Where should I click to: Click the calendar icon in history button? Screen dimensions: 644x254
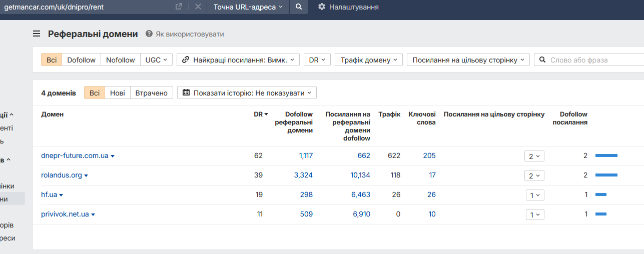(186, 93)
